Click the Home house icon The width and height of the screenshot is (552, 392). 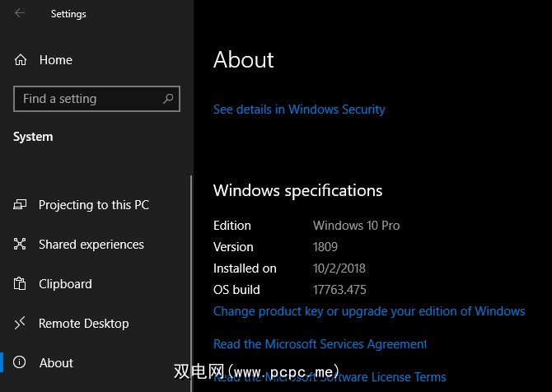(x=21, y=60)
